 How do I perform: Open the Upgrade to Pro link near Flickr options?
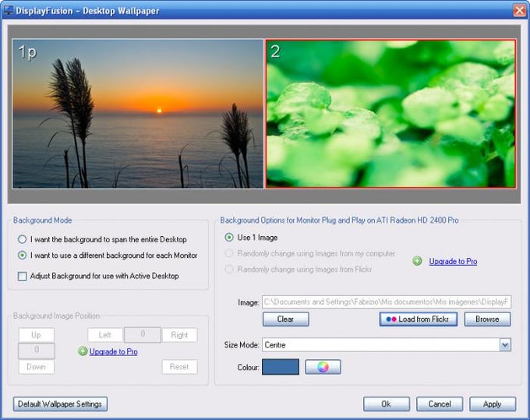coord(453,261)
